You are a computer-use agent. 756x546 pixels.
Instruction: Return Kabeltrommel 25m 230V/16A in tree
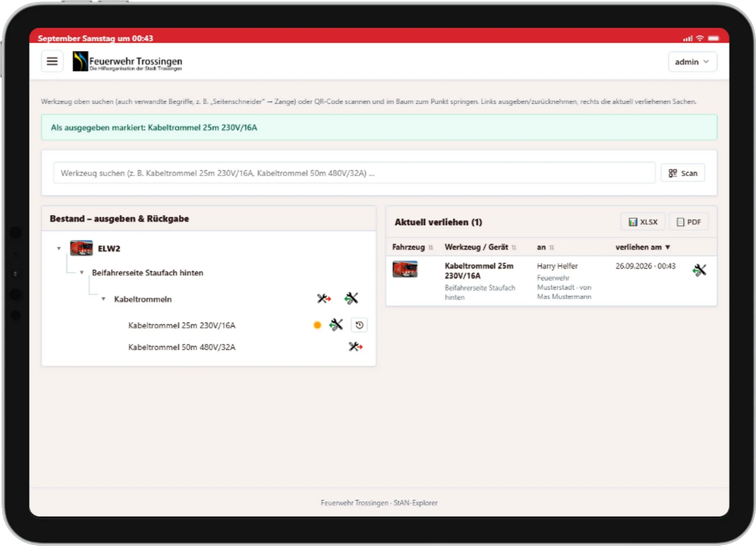(336, 325)
